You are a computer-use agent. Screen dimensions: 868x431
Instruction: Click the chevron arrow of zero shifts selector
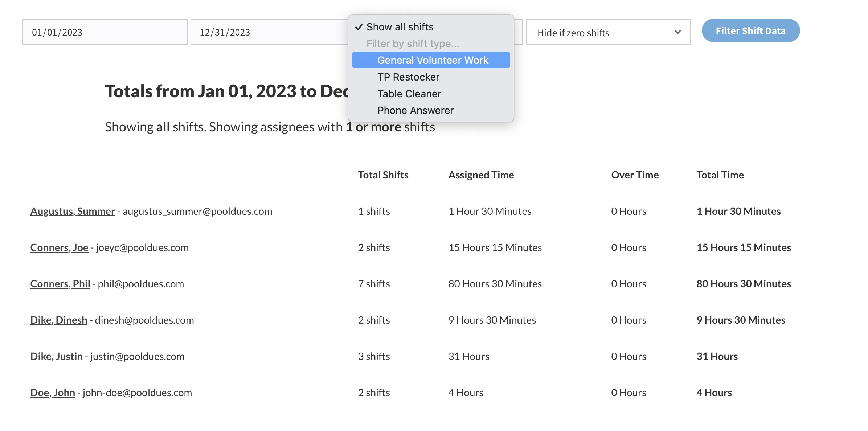tap(677, 32)
